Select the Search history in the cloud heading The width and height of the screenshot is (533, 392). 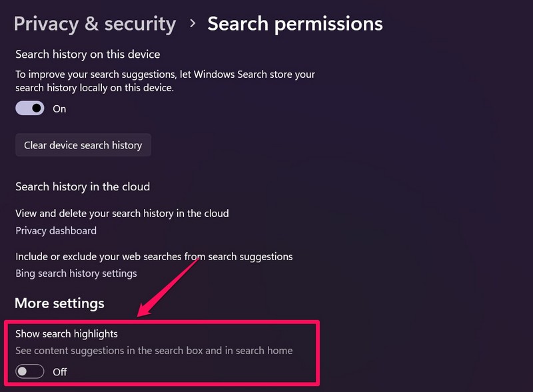click(x=83, y=186)
